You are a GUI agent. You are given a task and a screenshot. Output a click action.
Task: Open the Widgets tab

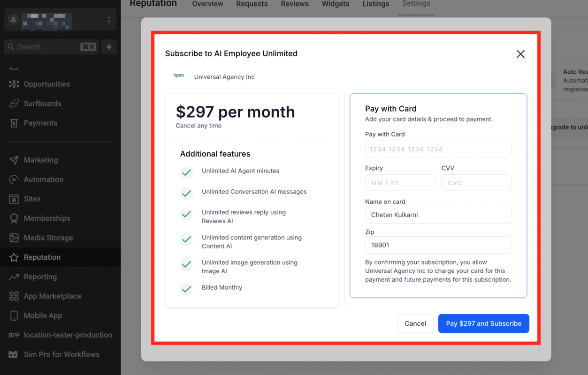(x=336, y=4)
